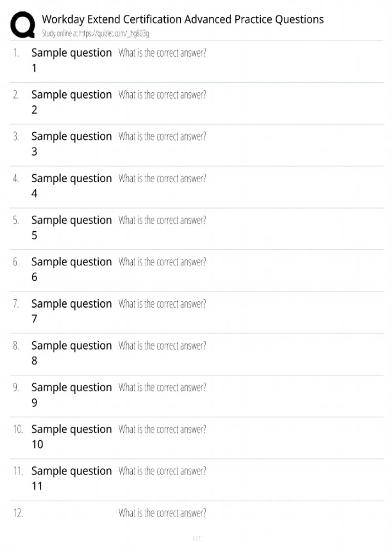Click the 1/7 page indicator
Image resolution: width=392 pixels, height=556 pixels.
(x=196, y=538)
